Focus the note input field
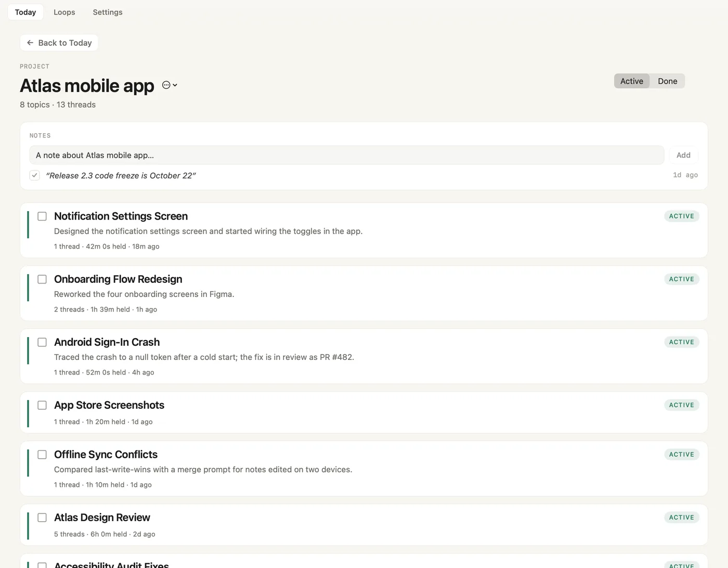 click(347, 155)
